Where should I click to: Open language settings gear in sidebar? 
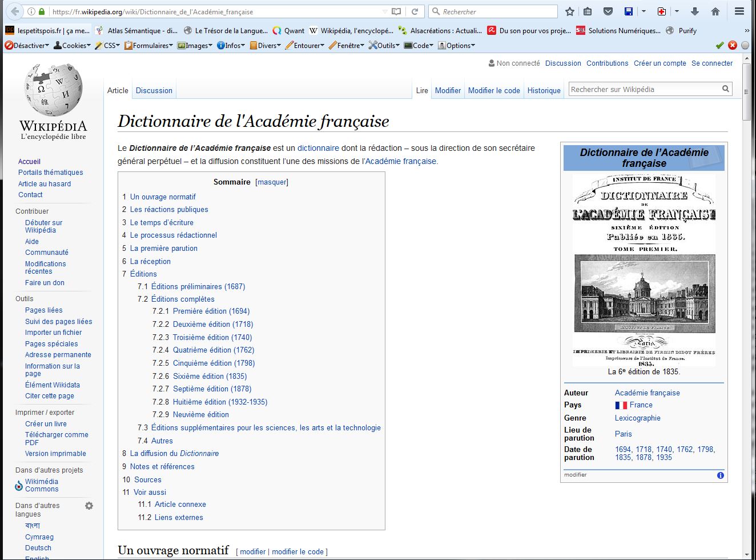tap(89, 506)
